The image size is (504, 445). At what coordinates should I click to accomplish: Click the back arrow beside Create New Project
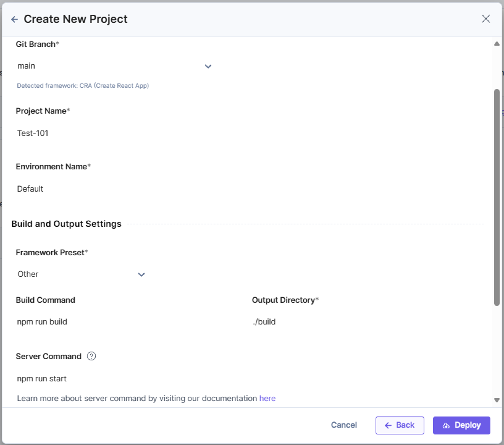pos(15,19)
